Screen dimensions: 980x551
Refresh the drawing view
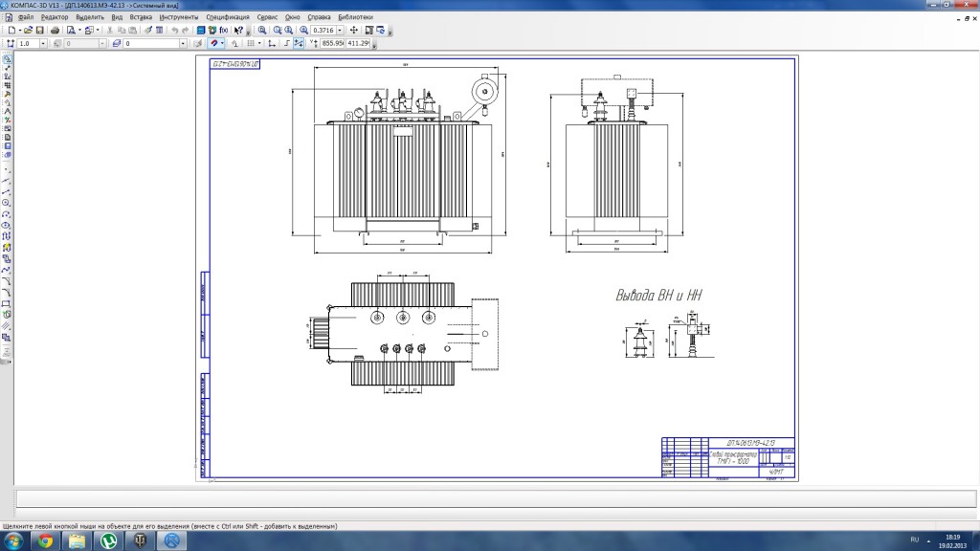click(380, 30)
